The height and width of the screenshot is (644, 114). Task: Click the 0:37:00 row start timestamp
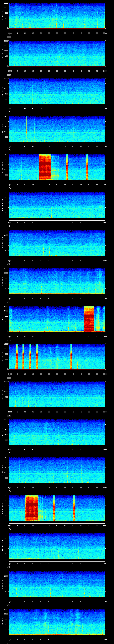coord(9,601)
